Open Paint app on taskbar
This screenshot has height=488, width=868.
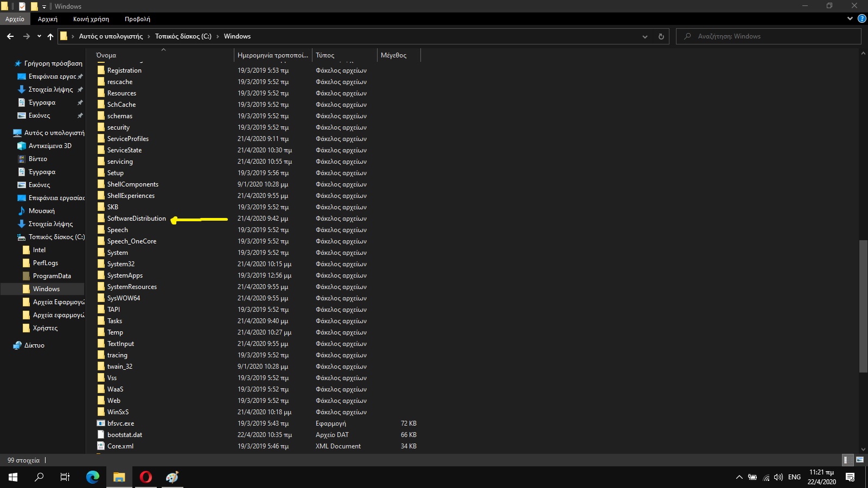pyautogui.click(x=173, y=477)
